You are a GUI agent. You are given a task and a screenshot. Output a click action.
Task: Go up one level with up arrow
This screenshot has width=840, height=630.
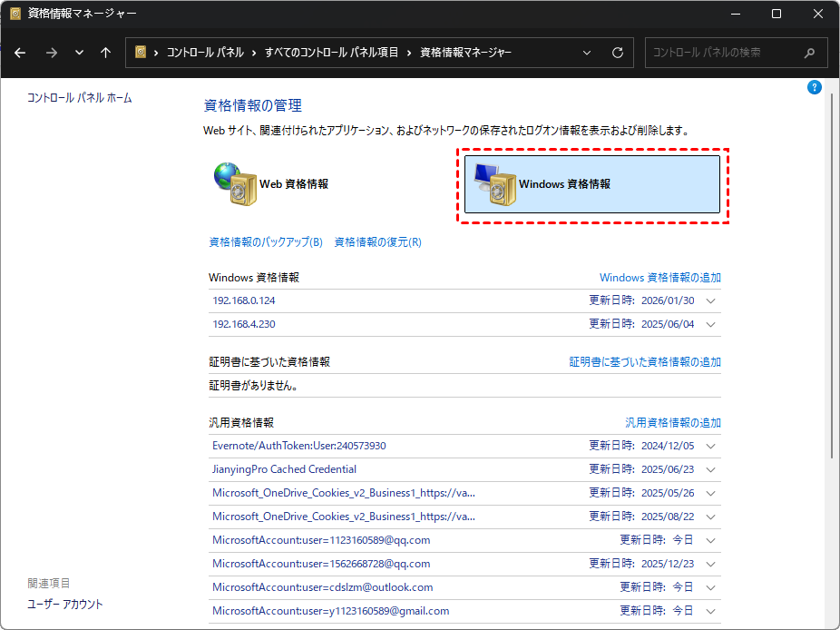tap(105, 53)
